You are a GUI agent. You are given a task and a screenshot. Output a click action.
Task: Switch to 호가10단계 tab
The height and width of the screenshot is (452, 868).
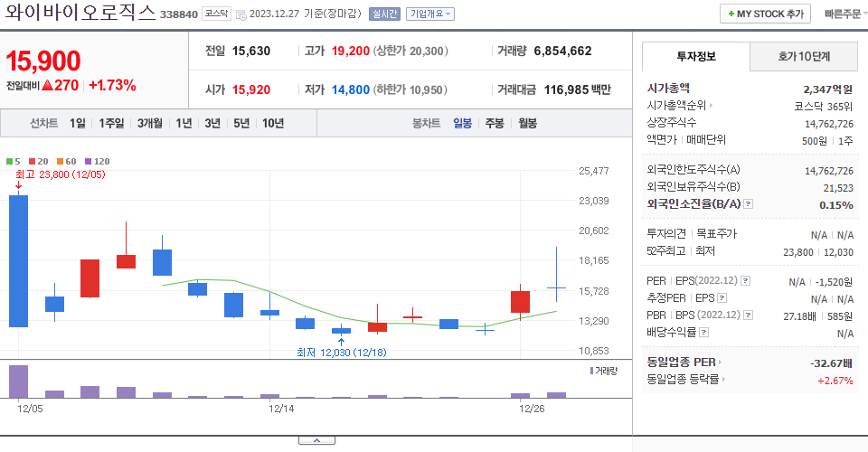pyautogui.click(x=804, y=56)
